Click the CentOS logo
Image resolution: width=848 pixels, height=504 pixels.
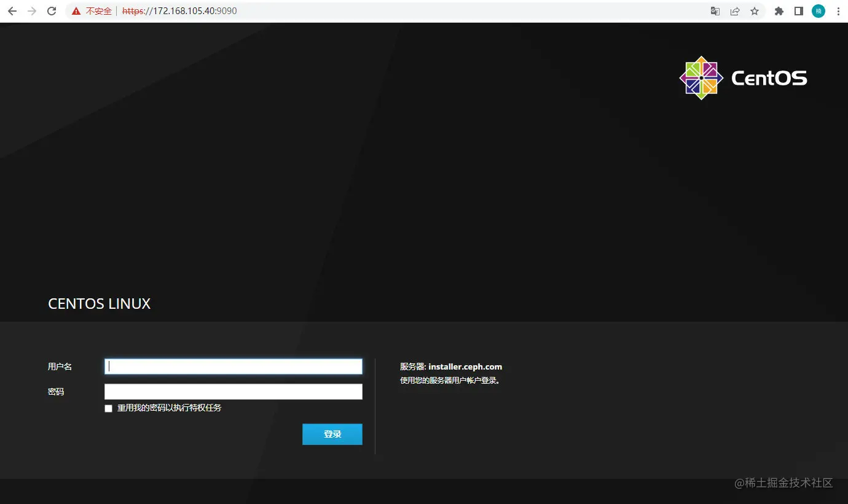[x=743, y=78]
